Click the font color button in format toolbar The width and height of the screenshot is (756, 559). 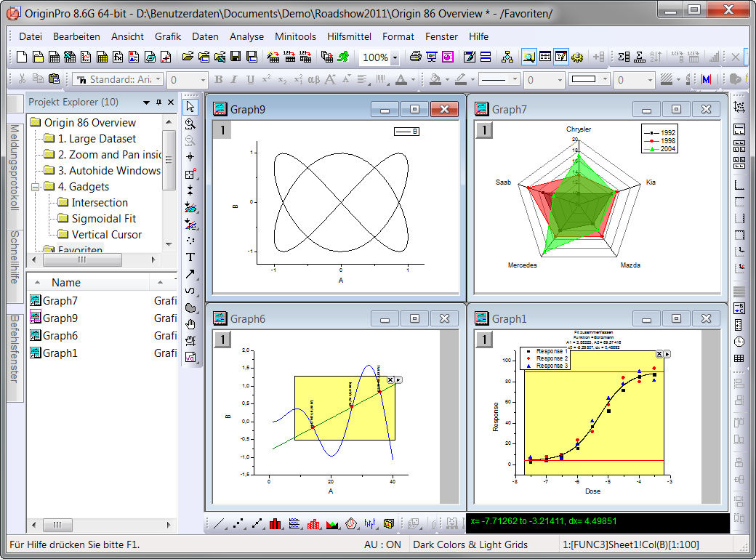(401, 79)
